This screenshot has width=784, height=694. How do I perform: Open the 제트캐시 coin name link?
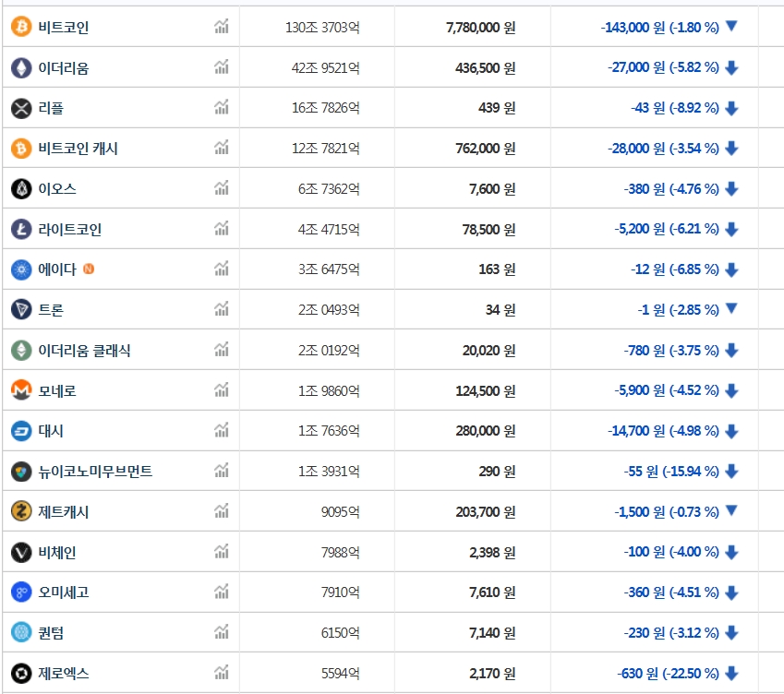tap(64, 512)
